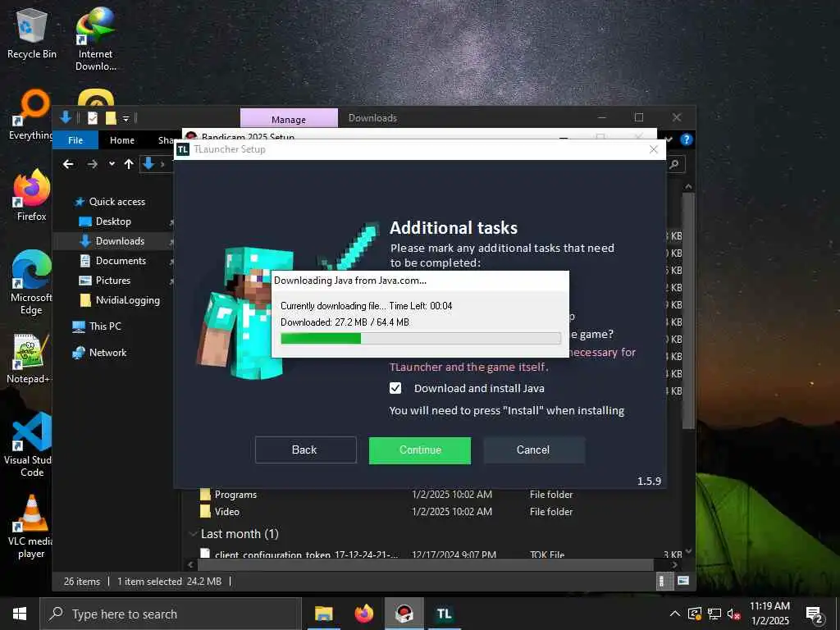
Task: Collapse the Last month (1) group
Action: (193, 534)
